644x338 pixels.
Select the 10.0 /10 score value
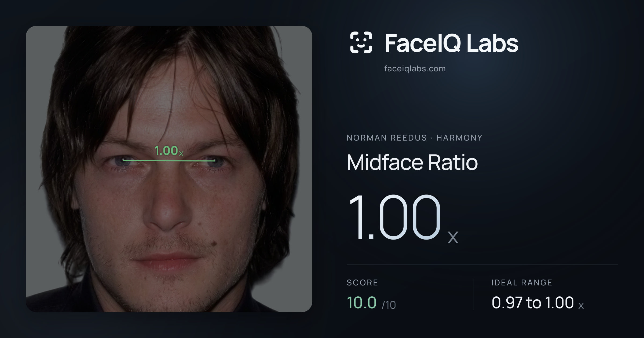pyautogui.click(x=371, y=303)
